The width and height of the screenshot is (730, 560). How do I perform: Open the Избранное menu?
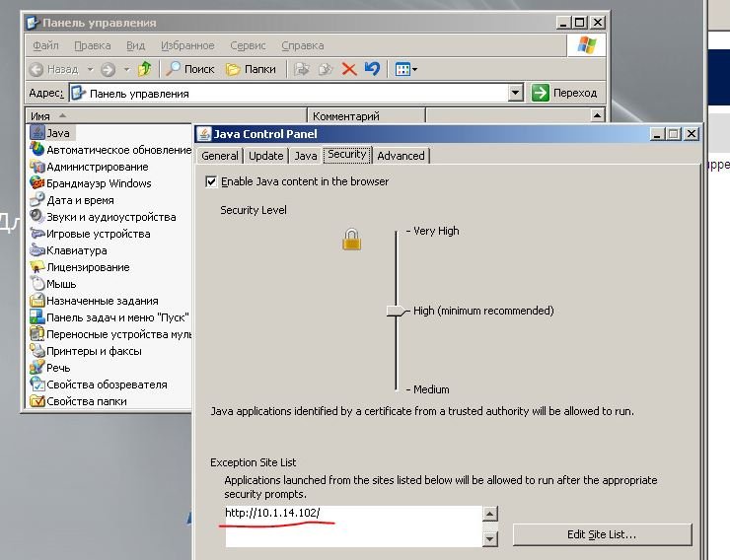tap(187, 45)
